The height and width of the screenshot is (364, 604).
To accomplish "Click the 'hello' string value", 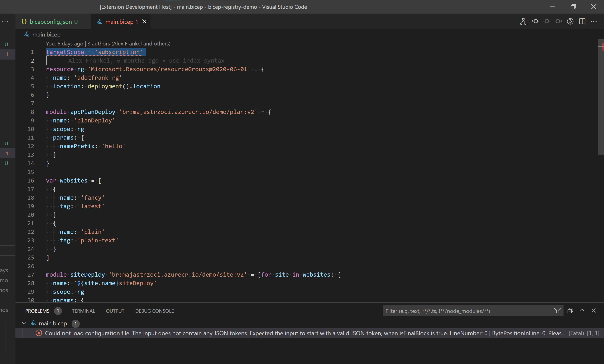I will (114, 146).
